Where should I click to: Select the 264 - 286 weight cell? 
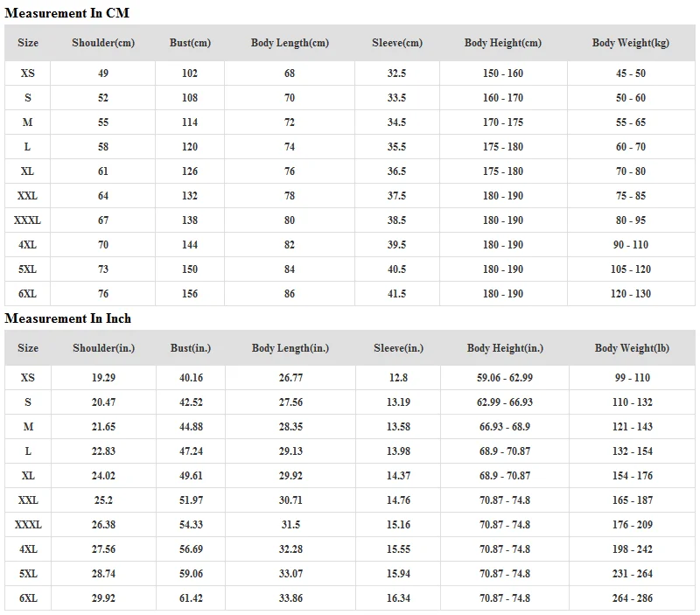click(632, 598)
